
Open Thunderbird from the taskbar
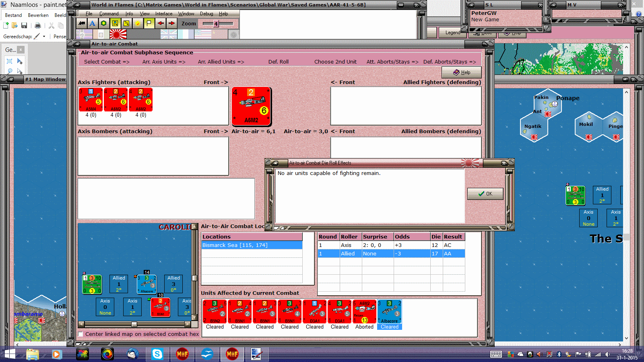[132, 354]
